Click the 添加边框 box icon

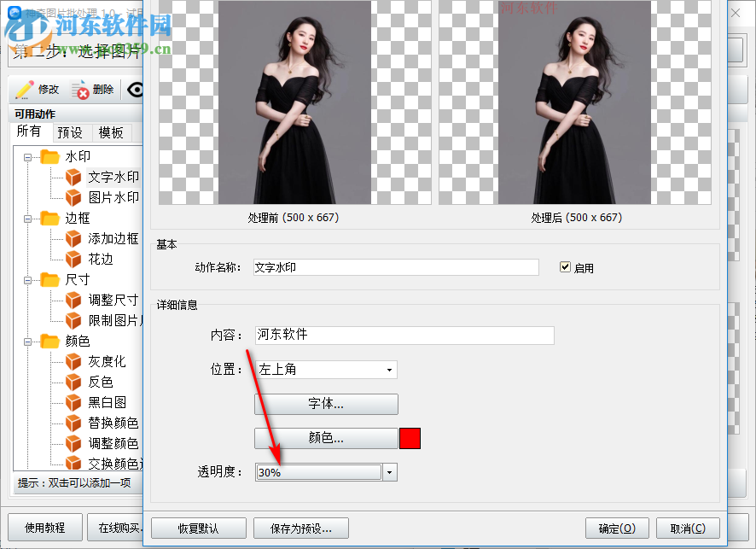click(x=73, y=238)
